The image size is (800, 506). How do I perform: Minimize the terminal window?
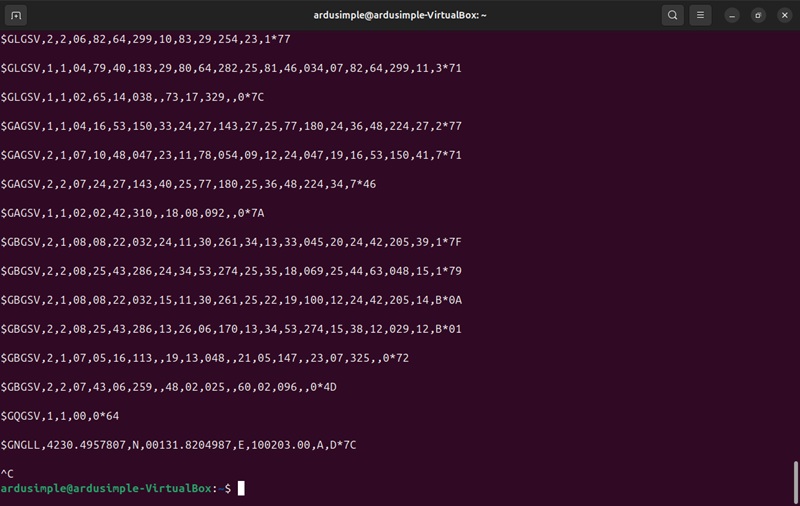pos(733,15)
